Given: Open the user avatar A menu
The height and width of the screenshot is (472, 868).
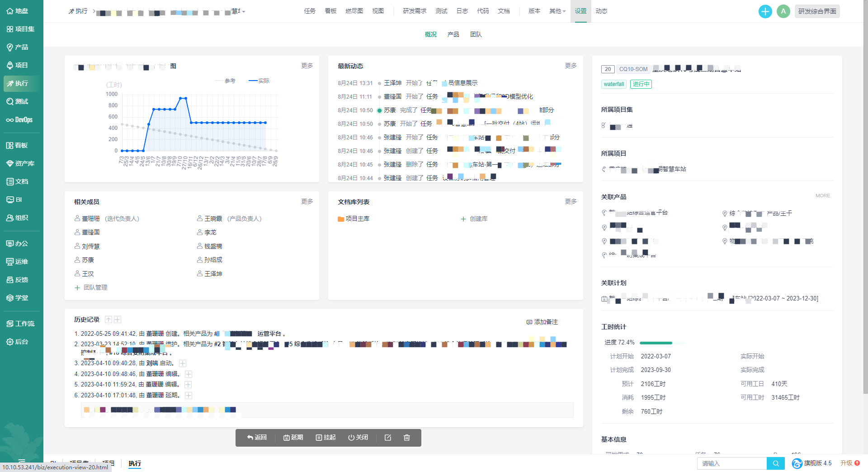Looking at the screenshot, I should point(783,11).
